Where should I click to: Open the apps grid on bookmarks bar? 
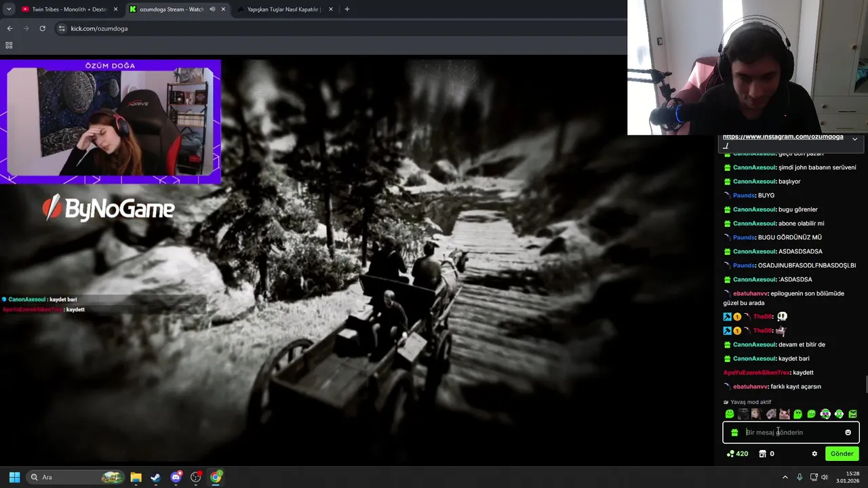coord(9,45)
